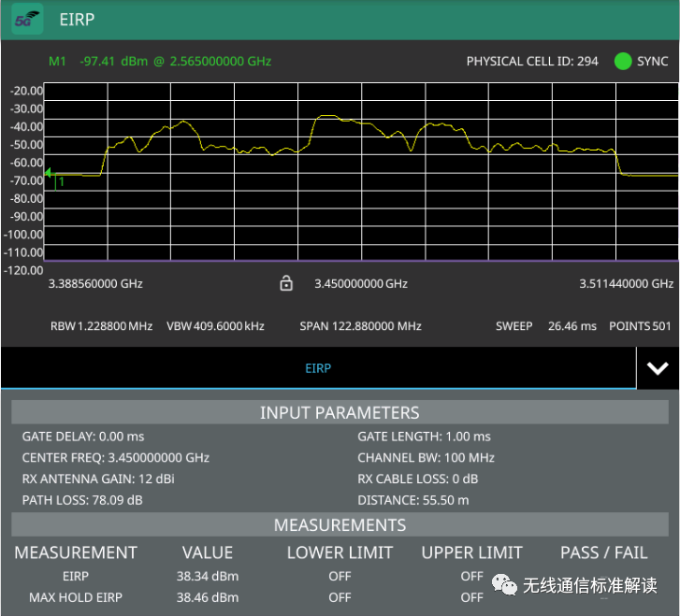Open the POINTS 501 setting
Image resolution: width=680 pixels, height=616 pixels.
(x=639, y=326)
